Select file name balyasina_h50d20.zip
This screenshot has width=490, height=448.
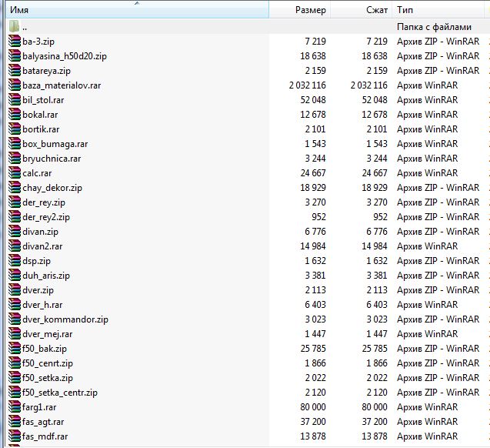[65, 56]
